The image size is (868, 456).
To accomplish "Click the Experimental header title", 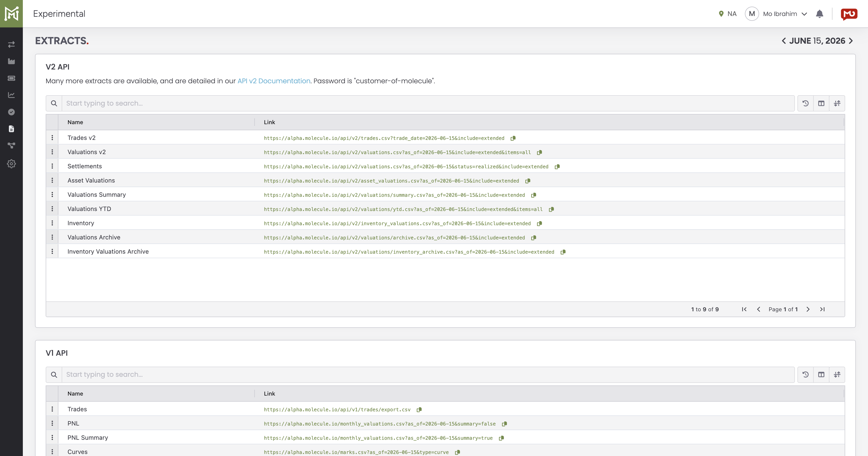I will (59, 14).
